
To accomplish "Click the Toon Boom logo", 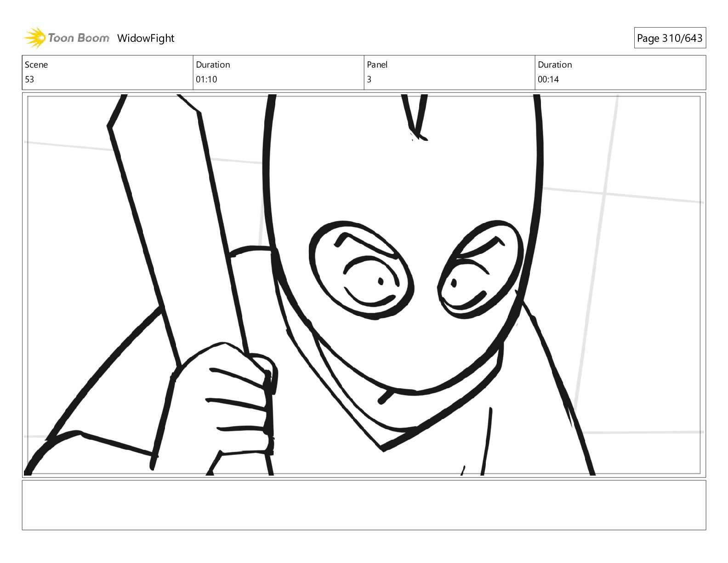I will coord(67,38).
